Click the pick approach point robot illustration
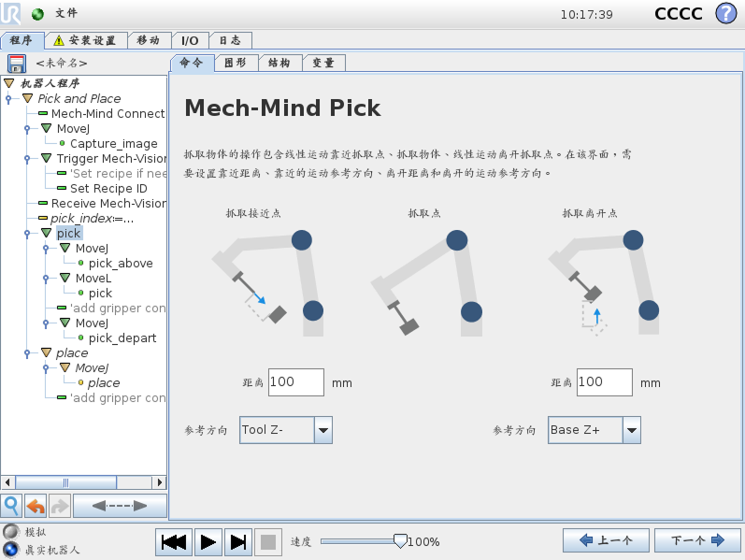 click(x=267, y=284)
